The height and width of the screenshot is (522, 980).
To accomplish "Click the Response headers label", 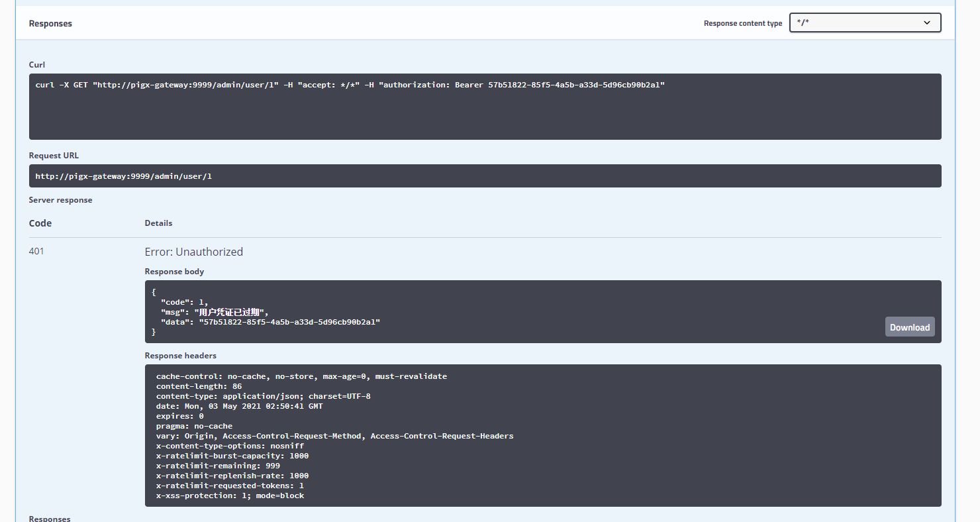I will point(181,356).
